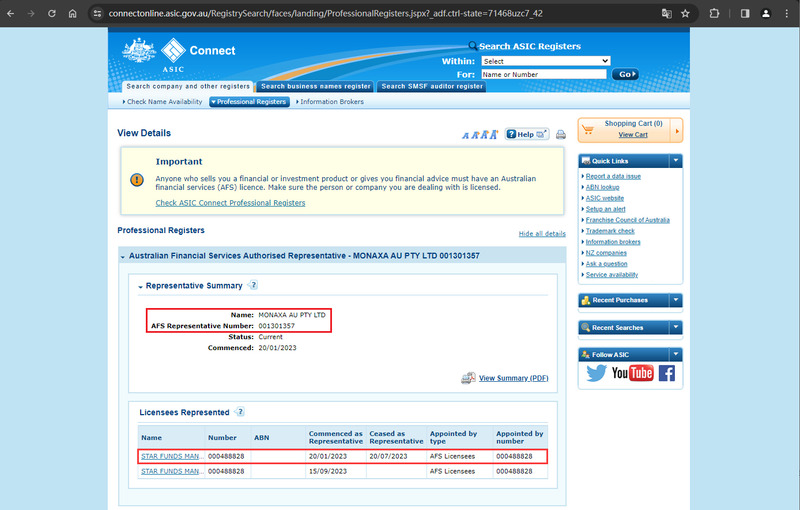Viewport: 800px width, 510px height.
Task: Open STAR FUNDS MAN link commenced 20/01/2023
Action: [170, 456]
